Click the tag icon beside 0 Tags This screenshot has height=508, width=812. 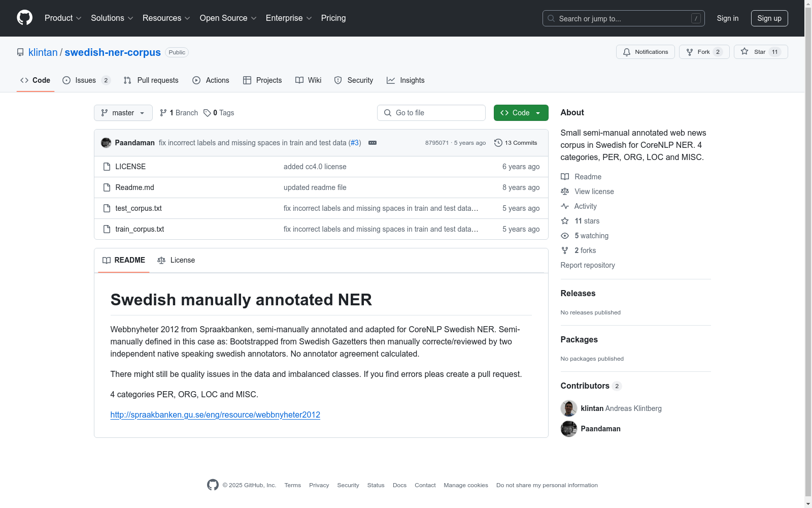click(207, 113)
